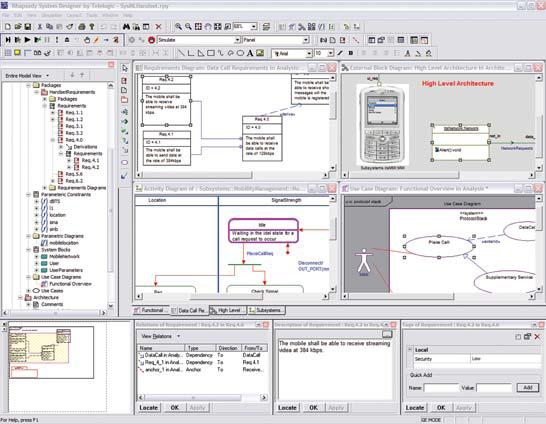Click the Quick Add Value field
Screen dimensions: 546x424
pos(494,387)
